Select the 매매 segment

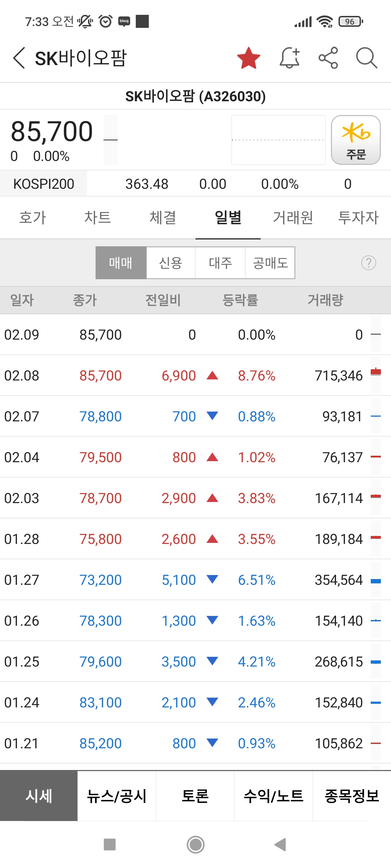[121, 263]
